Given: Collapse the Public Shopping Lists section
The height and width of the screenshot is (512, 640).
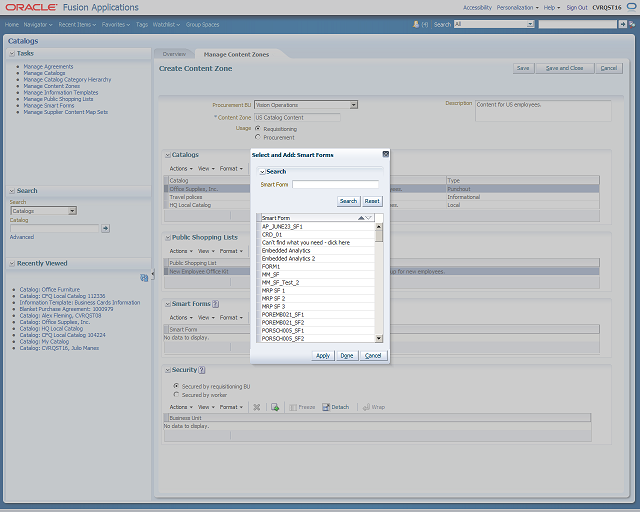Looking at the screenshot, I should pyautogui.click(x=168, y=238).
